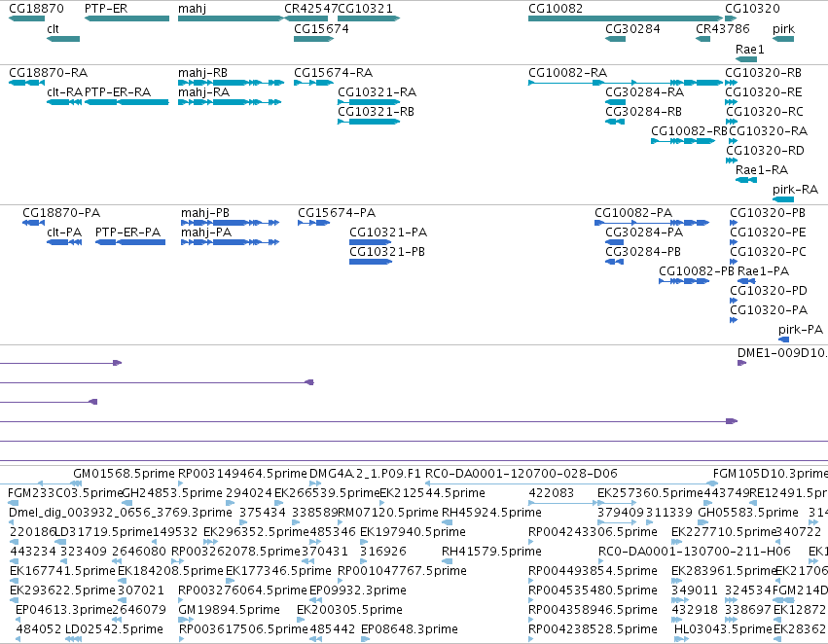Click the PTP-ER gene label
828x644 pixels.
coord(106,9)
